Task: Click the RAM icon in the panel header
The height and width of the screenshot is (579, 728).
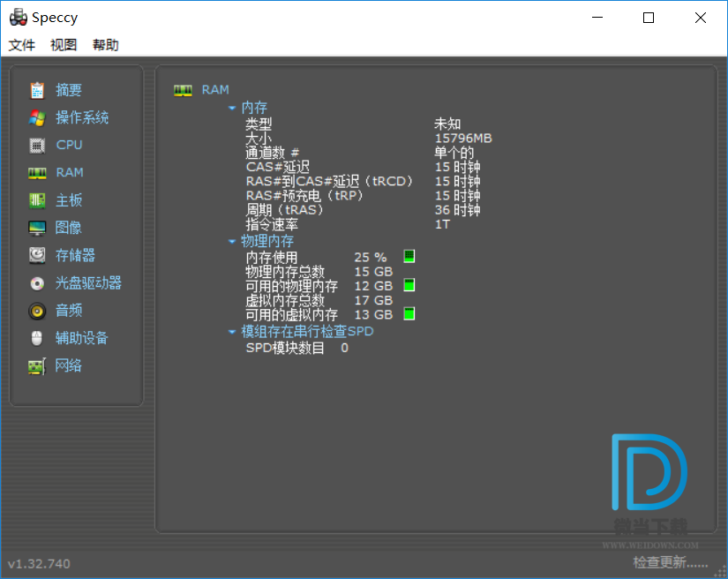Action: pyautogui.click(x=183, y=90)
